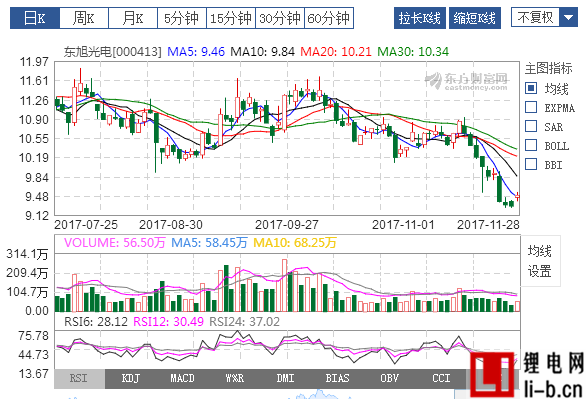Viewport: 586px width, 399px height.
Task: Enable the BBI indicator checkbox
Action: coord(531,164)
